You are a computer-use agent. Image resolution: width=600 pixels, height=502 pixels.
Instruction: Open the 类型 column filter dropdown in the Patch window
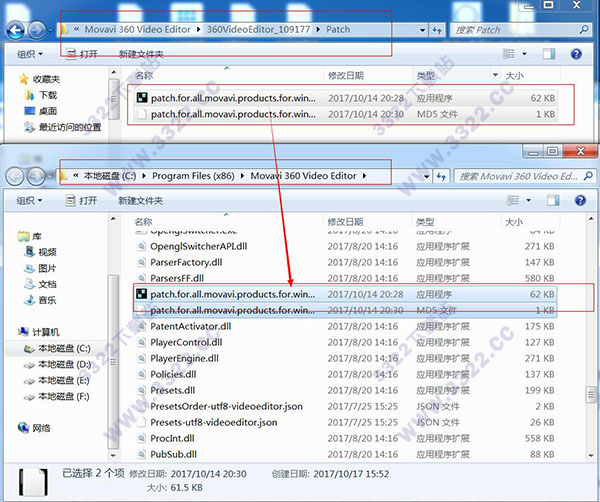tap(495, 75)
